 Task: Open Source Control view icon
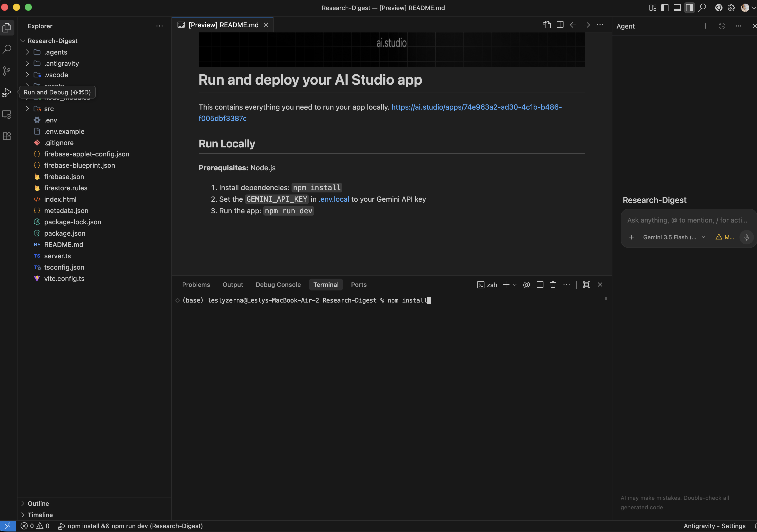7,71
